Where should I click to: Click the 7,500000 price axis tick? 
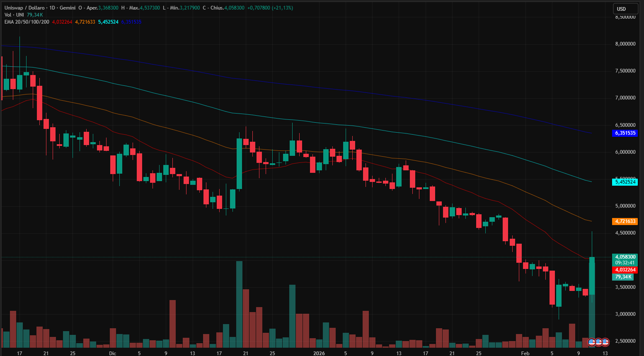coord(625,71)
